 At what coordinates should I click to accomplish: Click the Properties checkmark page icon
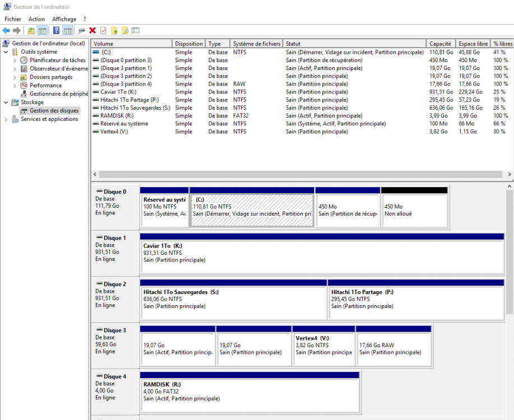pyautogui.click(x=103, y=30)
